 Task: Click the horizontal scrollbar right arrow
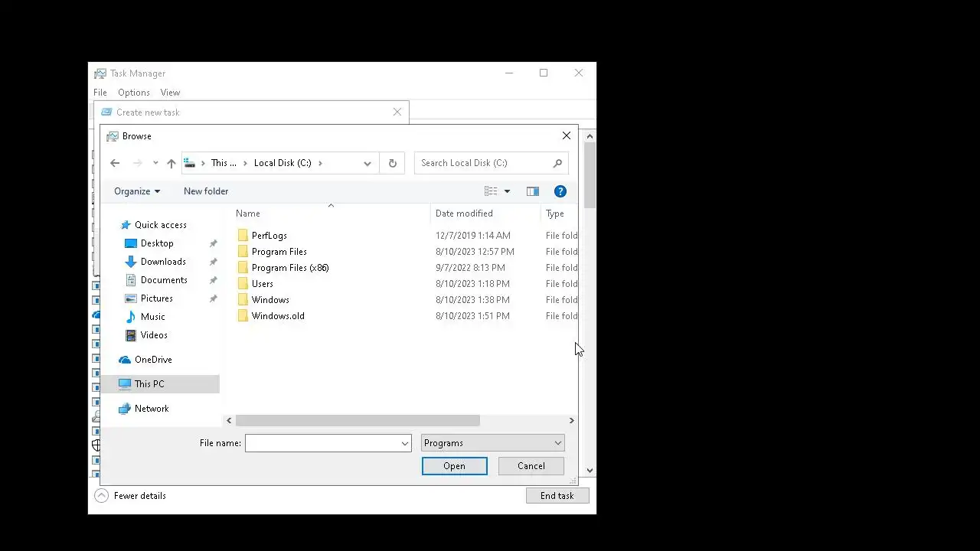pos(571,421)
